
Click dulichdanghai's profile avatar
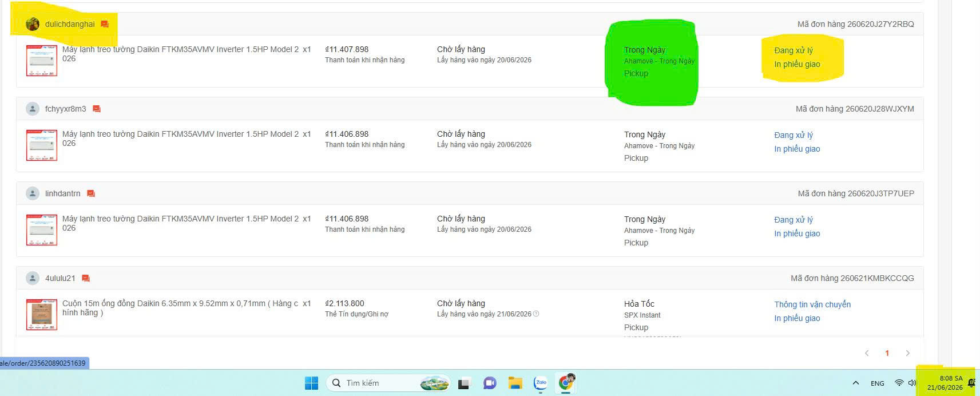(x=33, y=24)
